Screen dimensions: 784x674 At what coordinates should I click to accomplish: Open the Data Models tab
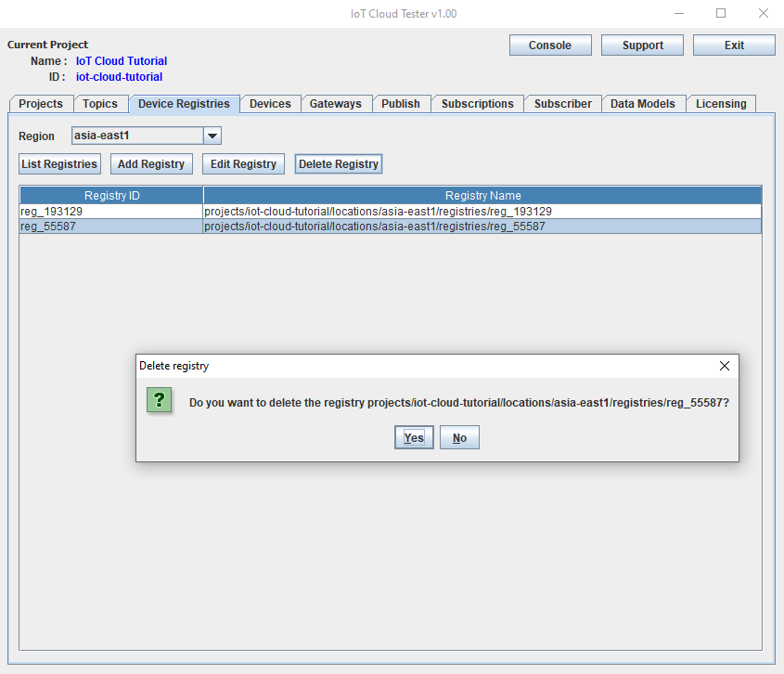[642, 104]
